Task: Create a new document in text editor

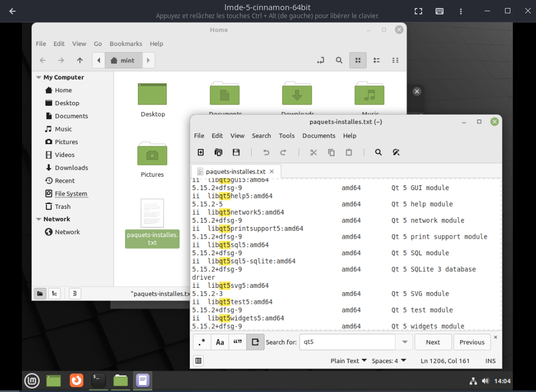Action: click(201, 152)
